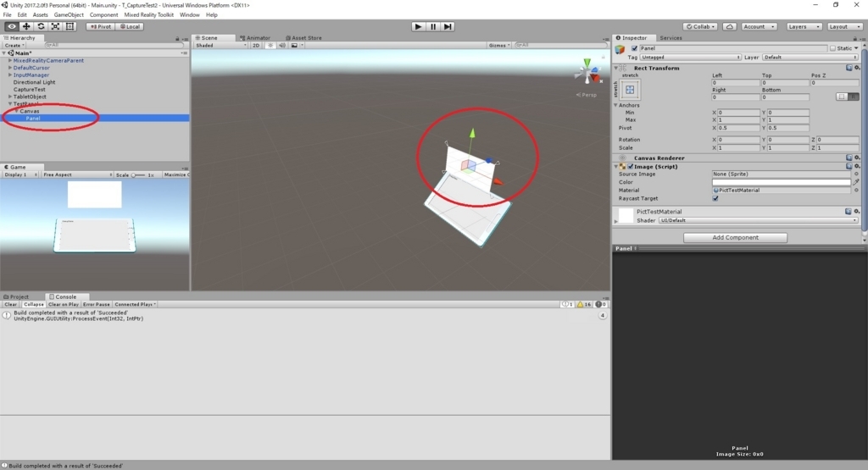The image size is (868, 470).
Task: Click the GameObject cube icon in Inspector
Action: tap(620, 50)
